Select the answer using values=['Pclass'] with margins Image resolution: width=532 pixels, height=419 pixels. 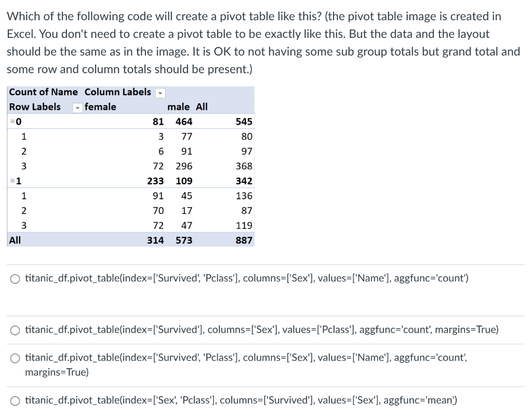(x=15, y=330)
